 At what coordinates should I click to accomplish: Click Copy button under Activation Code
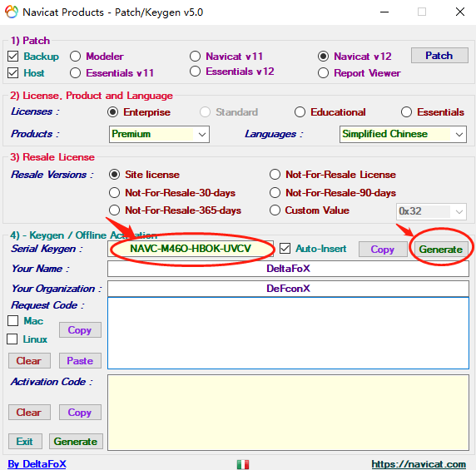(x=80, y=413)
